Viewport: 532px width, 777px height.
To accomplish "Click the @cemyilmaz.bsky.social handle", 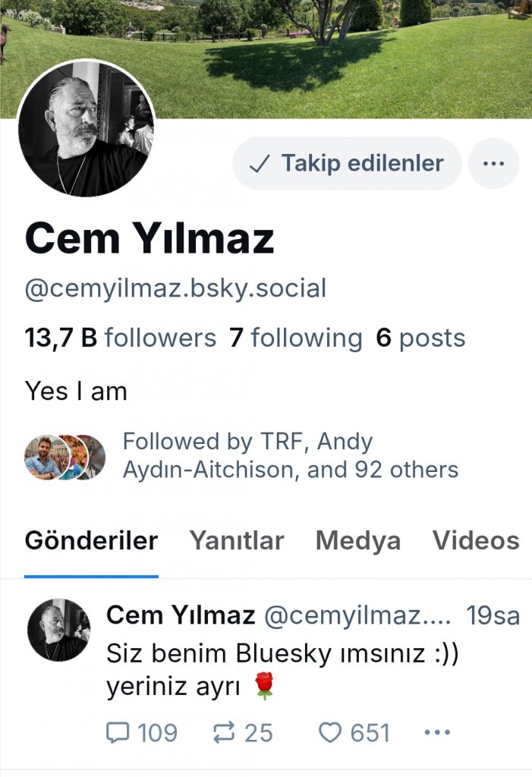I will coord(175,288).
